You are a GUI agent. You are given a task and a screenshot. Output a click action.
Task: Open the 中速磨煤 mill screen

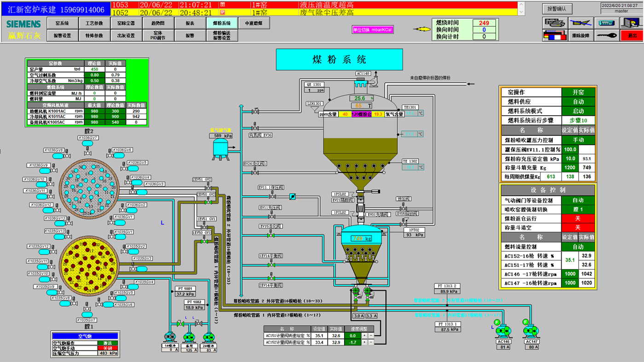(x=253, y=23)
